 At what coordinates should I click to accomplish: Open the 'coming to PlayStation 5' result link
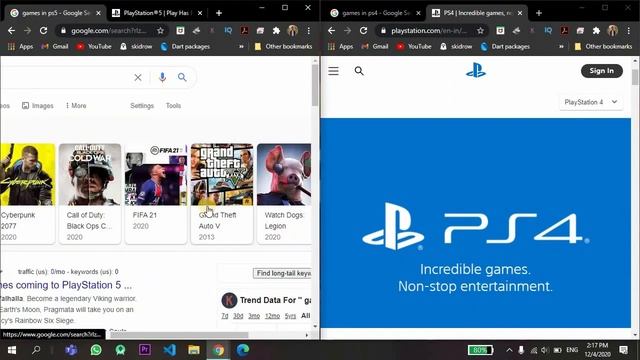(x=66, y=285)
